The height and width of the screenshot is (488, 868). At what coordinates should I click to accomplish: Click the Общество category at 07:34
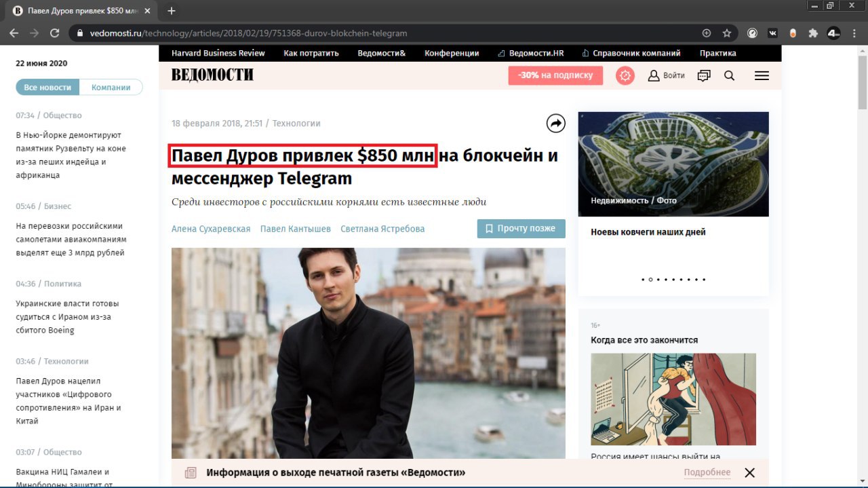[62, 115]
